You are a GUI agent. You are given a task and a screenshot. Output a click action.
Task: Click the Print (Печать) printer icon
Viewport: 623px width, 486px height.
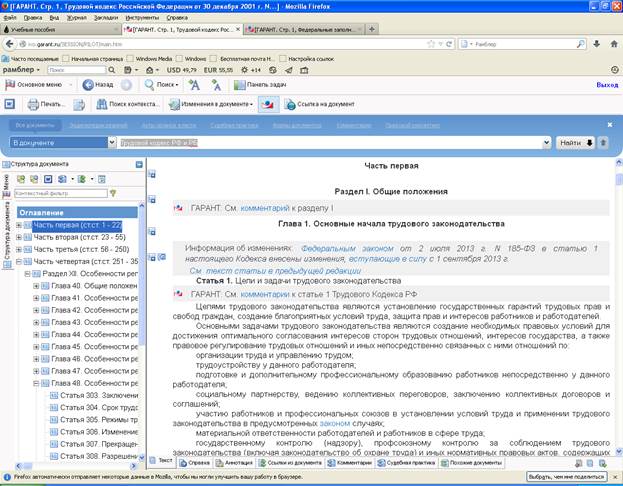(x=34, y=104)
